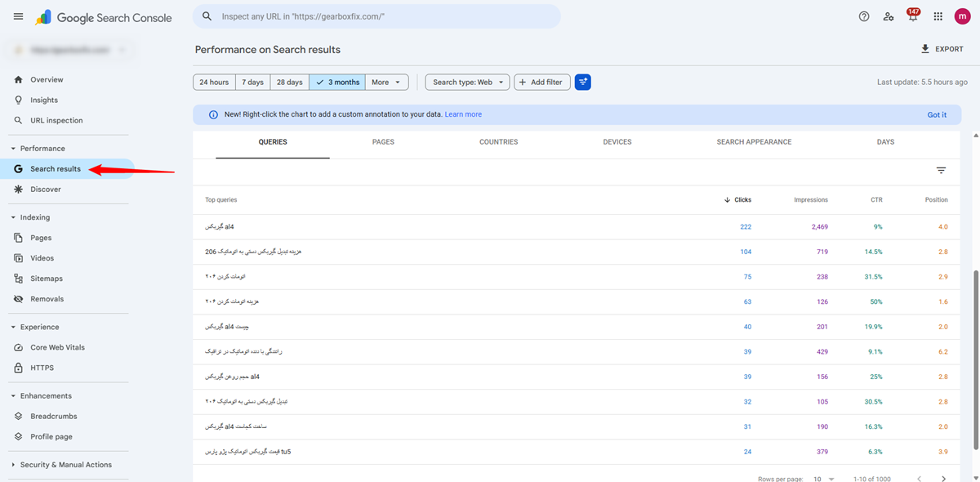The width and height of the screenshot is (980, 482).
Task: Select the 24 hours date range
Action: 214,83
